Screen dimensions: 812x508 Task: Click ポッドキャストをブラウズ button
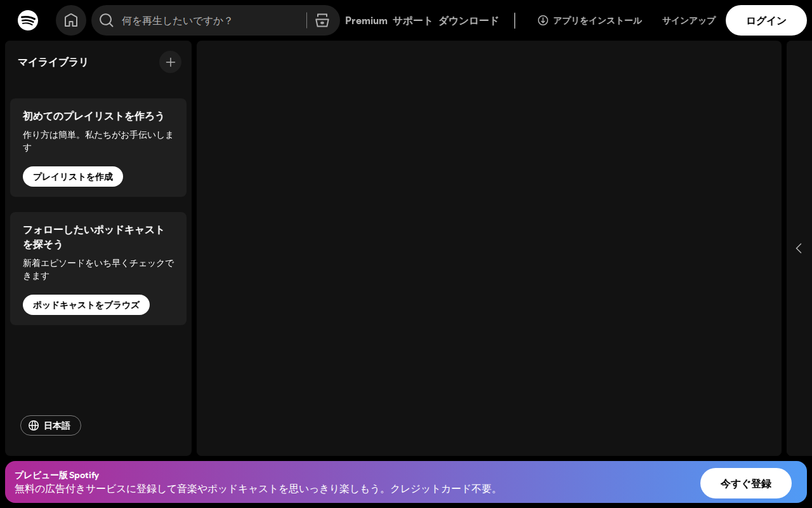[86, 305]
